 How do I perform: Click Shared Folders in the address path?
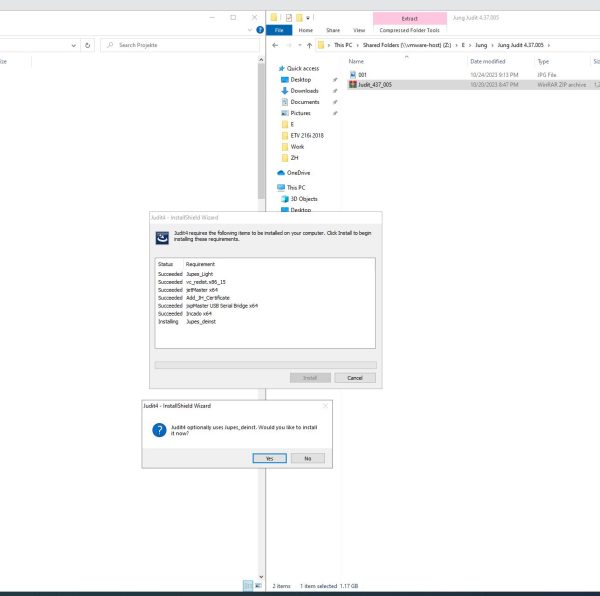(x=407, y=45)
